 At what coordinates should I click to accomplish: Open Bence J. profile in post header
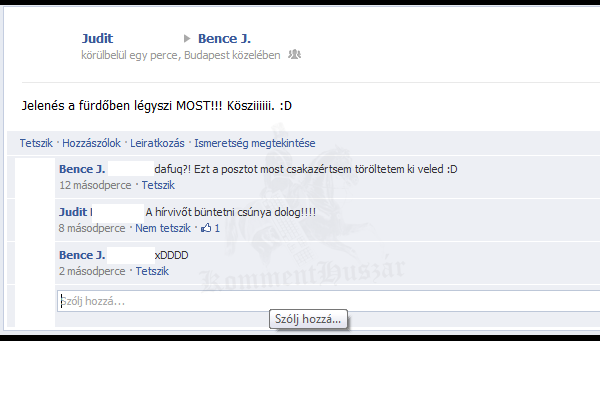click(224, 39)
